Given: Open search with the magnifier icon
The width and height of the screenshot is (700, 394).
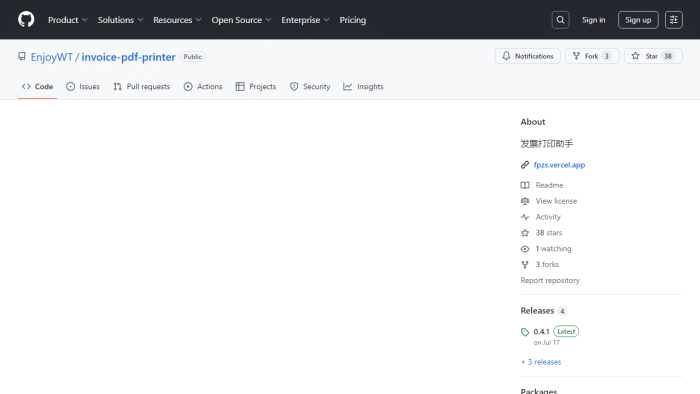Looking at the screenshot, I should click(x=560, y=20).
